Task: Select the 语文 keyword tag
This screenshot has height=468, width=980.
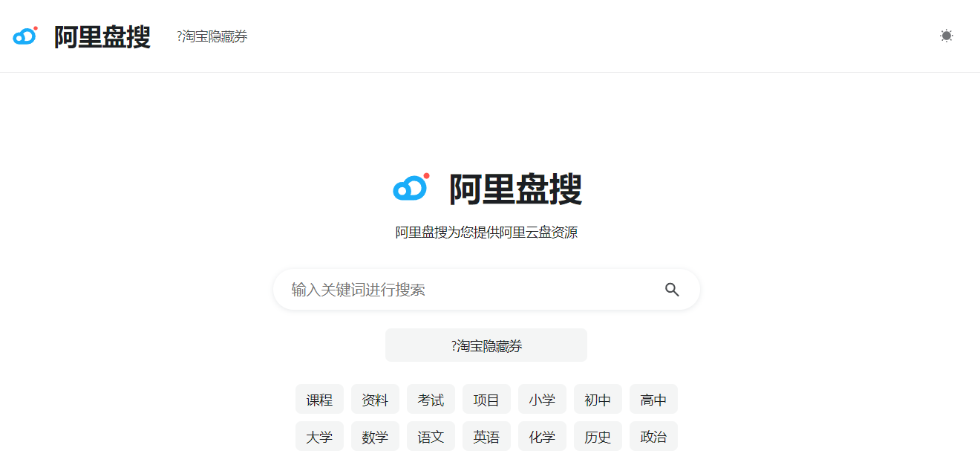Action: [x=431, y=436]
